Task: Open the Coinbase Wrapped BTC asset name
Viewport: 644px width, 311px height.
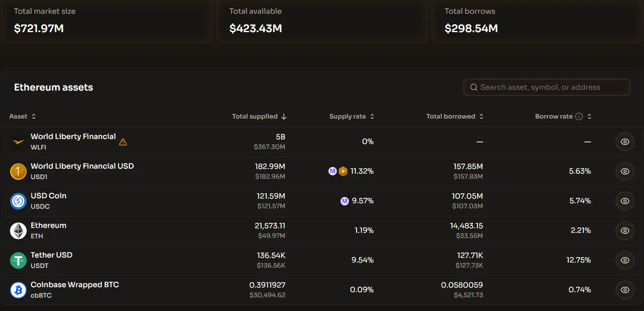Action: pos(75,285)
